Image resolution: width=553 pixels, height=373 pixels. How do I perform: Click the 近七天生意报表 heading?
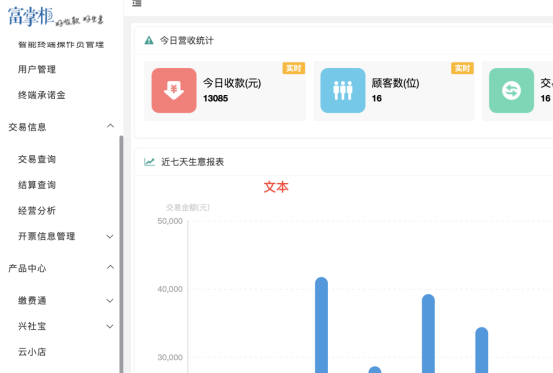[x=193, y=162]
